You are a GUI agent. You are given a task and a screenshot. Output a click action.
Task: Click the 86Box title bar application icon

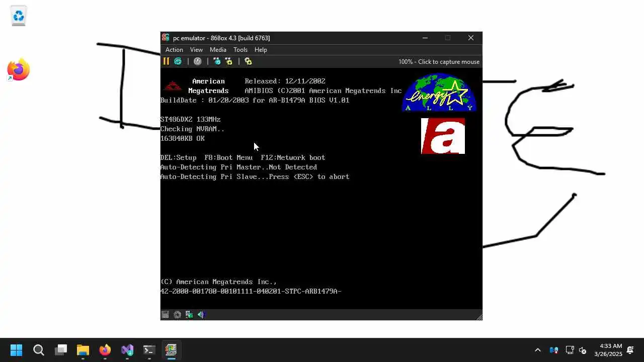(x=166, y=38)
